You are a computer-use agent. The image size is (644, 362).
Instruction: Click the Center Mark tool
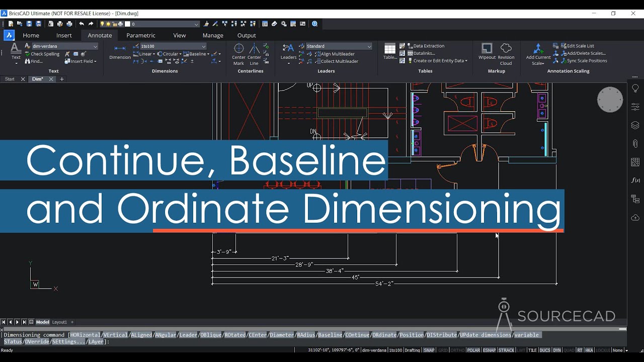238,52
